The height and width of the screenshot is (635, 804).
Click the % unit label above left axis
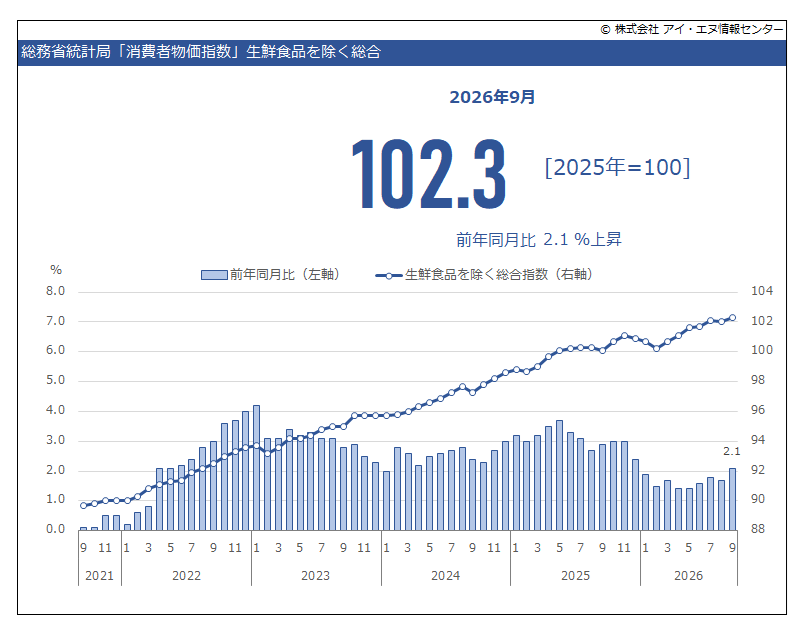[56, 270]
